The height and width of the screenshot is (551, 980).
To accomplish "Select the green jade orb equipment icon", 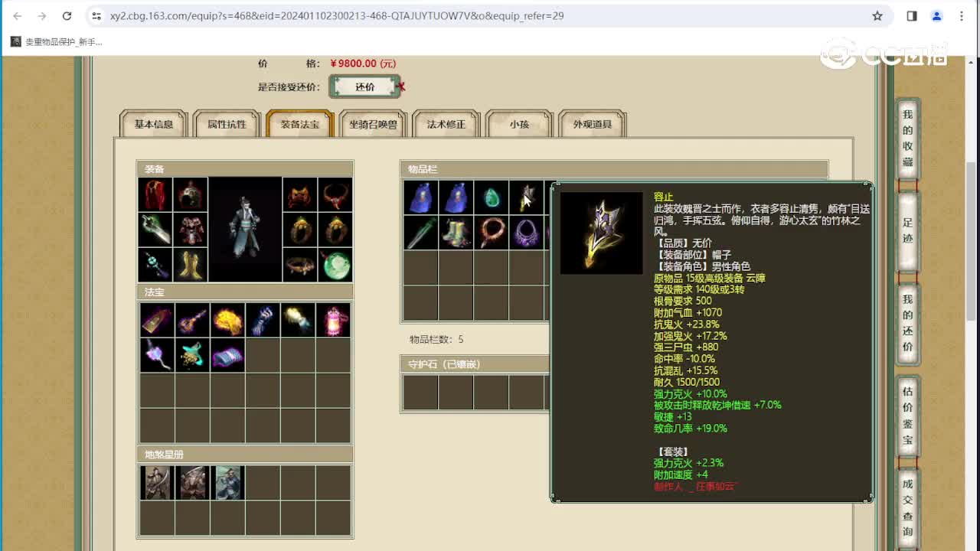I will 335,265.
